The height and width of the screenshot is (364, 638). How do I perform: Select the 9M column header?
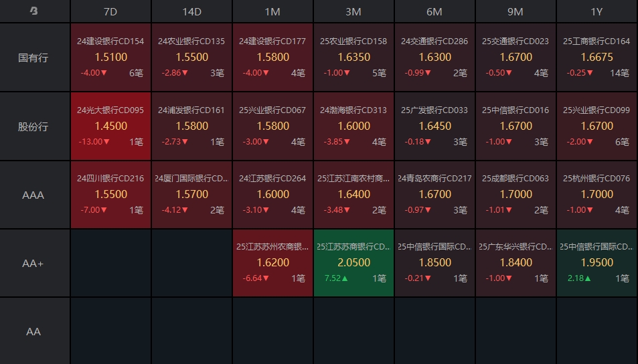point(515,11)
